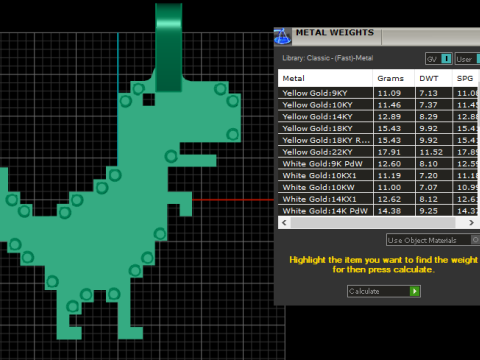The image size is (480, 360).
Task: Select the pendant bail loop
Action: click(169, 47)
